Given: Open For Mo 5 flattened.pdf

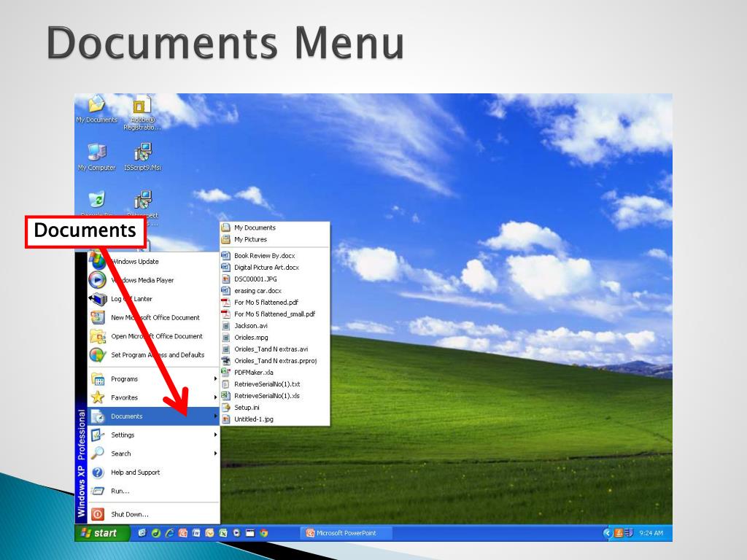Looking at the screenshot, I should [275, 303].
